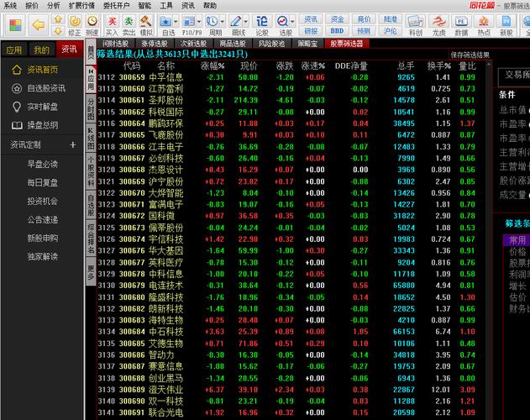Screen dimensions: 530x420
Task: Switch to the 策略宝 tab
Action: tap(307, 44)
